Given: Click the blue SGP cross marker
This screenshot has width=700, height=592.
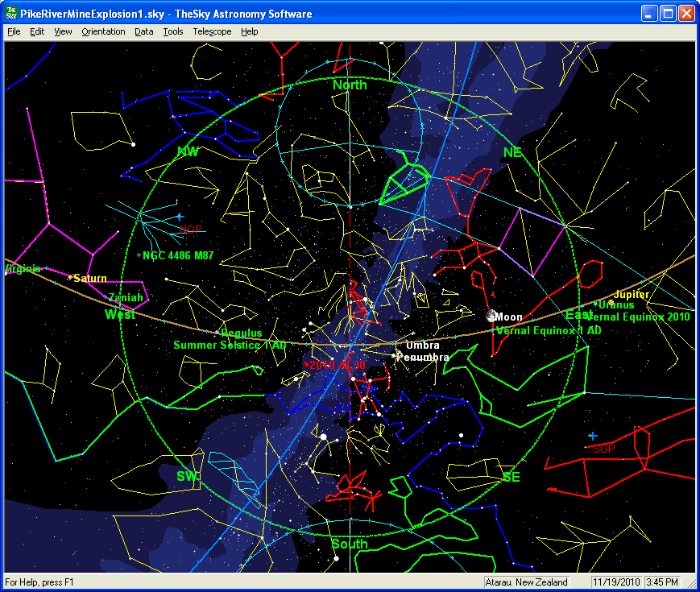Looking at the screenshot, I should point(593,436).
